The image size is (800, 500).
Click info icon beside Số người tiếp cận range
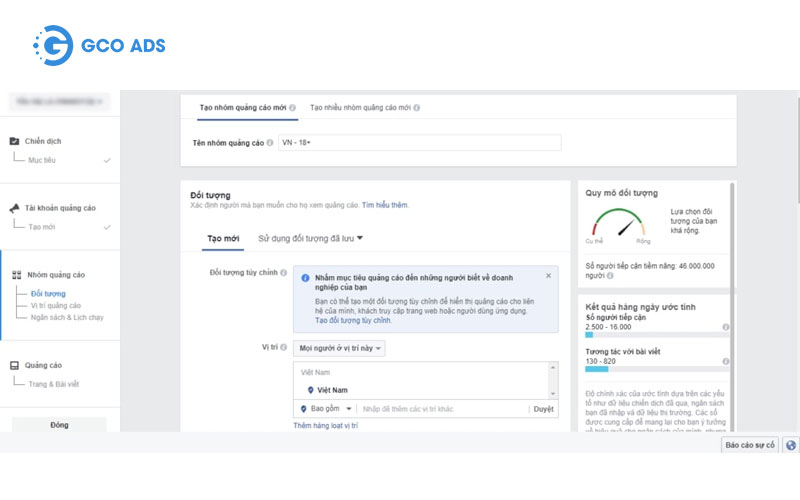pyautogui.click(x=725, y=327)
